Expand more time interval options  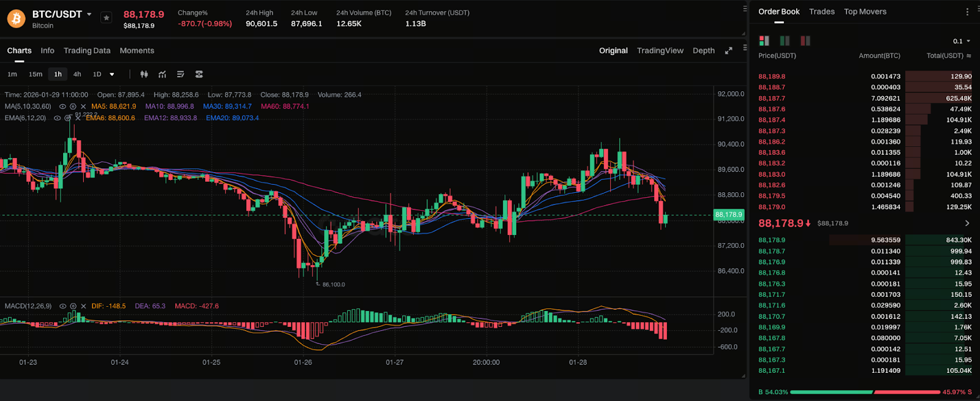pos(112,75)
